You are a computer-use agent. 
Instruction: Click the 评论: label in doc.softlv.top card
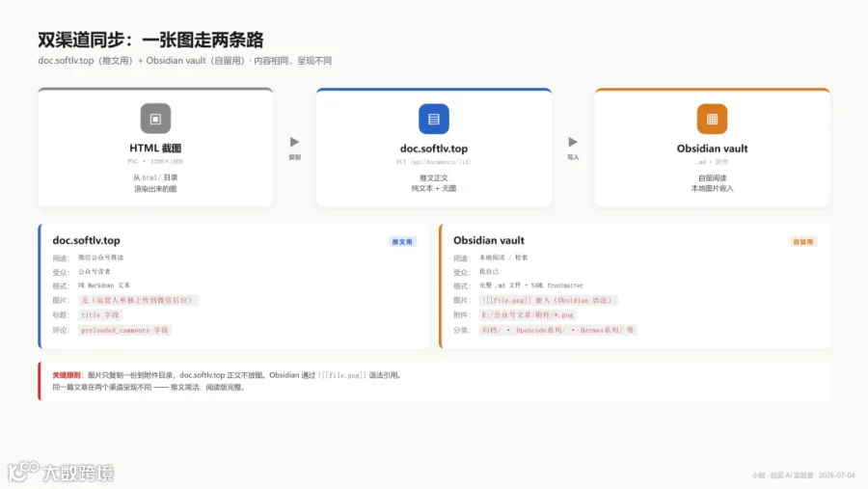point(61,330)
